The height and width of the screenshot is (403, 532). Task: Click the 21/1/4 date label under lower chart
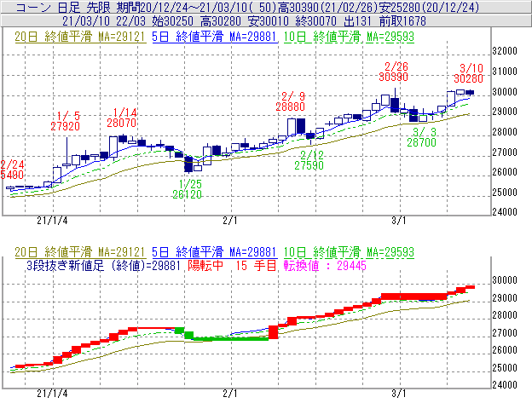[52, 394]
